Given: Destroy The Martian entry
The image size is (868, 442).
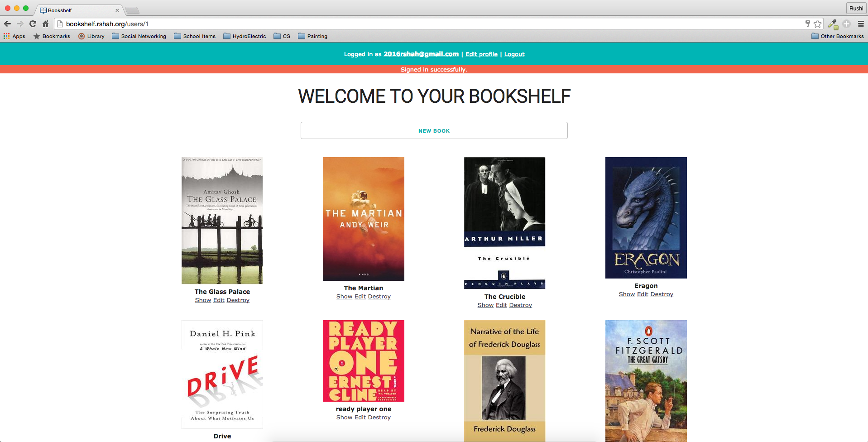Looking at the screenshot, I should click(x=379, y=297).
